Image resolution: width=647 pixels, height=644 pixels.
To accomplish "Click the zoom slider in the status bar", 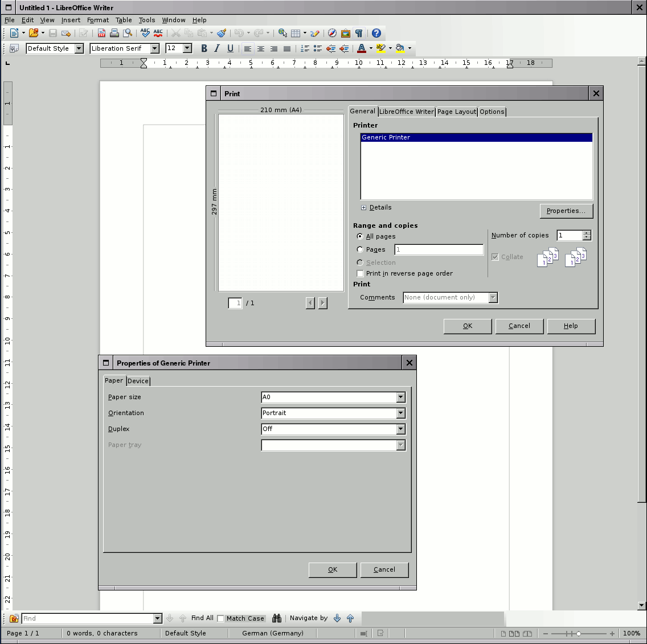I will point(579,633).
